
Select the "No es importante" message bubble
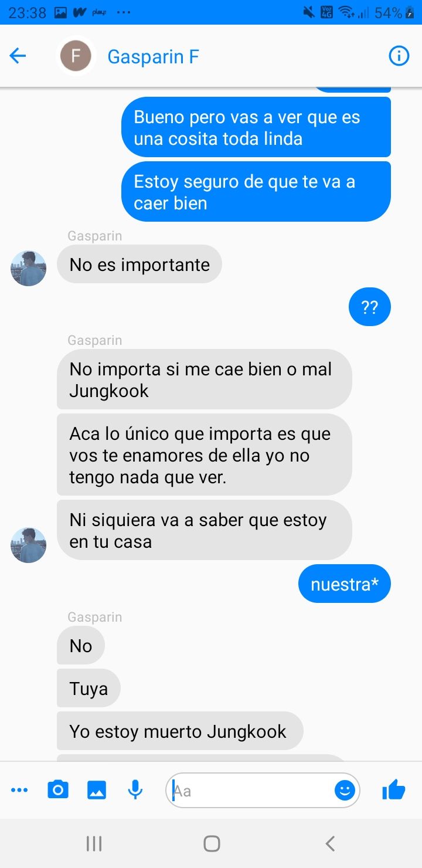(139, 265)
